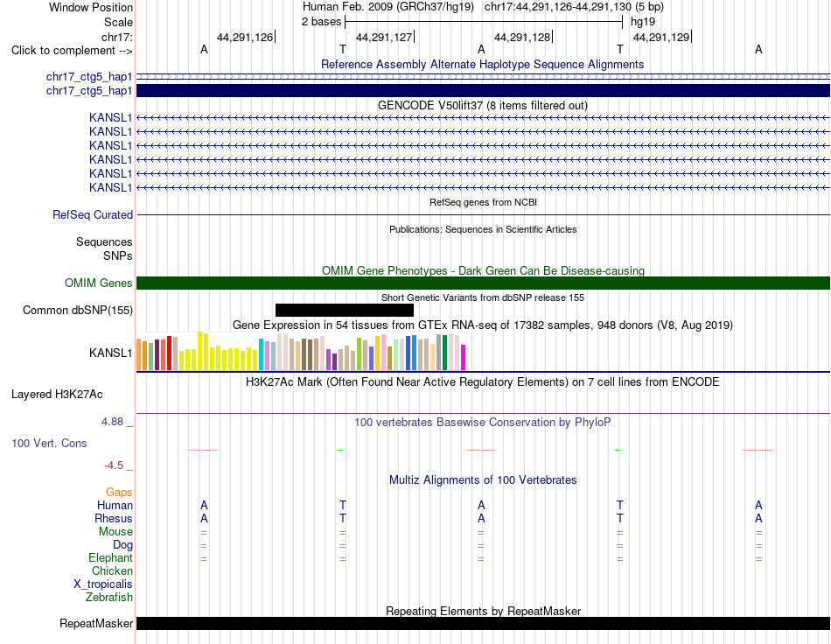Open Publications: Sequences in Scientific Articles title
This screenshot has width=831, height=644.
(483, 229)
